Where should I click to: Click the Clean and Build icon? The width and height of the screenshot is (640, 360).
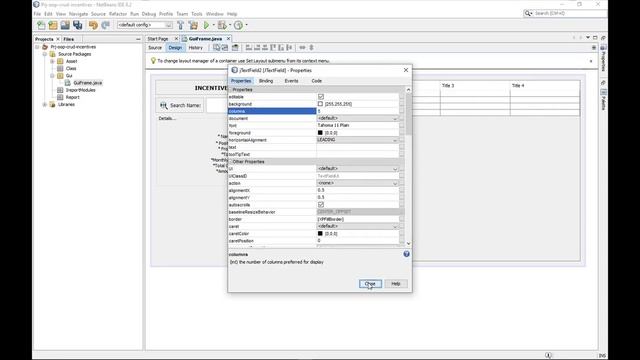[x=193, y=25]
